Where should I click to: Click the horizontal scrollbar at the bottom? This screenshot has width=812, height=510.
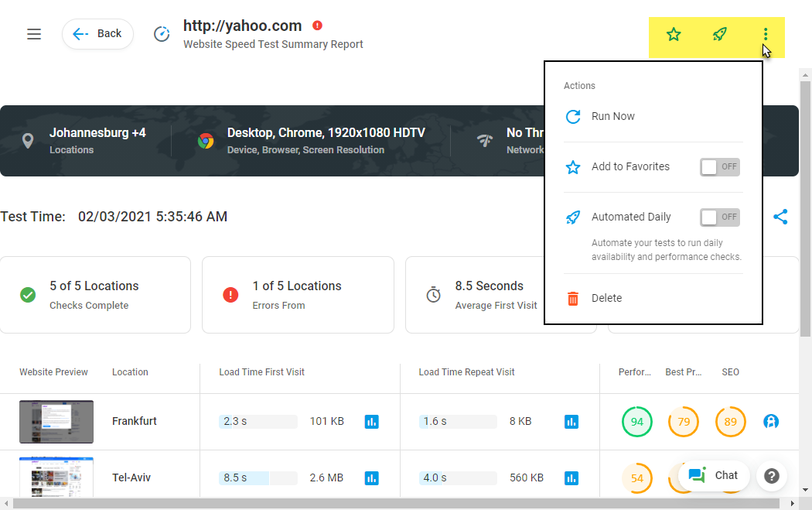(396, 504)
